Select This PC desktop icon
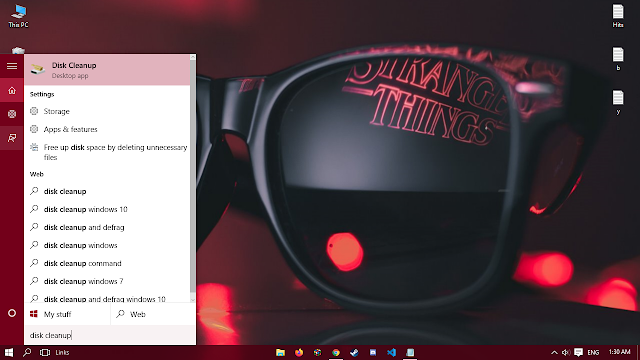Viewport: 640px width, 360px height. 18,16
